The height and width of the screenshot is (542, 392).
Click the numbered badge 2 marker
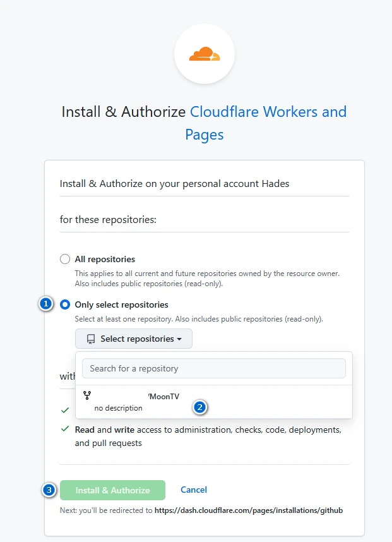click(x=200, y=407)
